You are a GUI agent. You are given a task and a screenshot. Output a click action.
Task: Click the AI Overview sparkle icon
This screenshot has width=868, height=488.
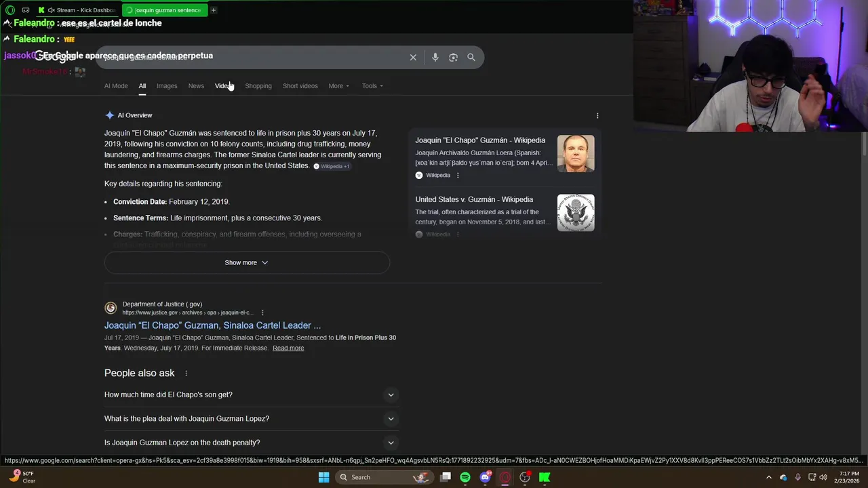tap(110, 115)
